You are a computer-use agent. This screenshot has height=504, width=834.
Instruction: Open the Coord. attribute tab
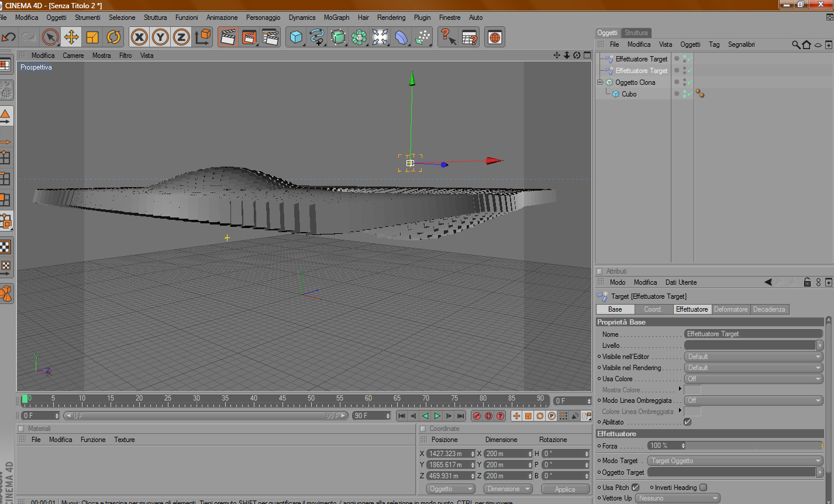point(653,309)
